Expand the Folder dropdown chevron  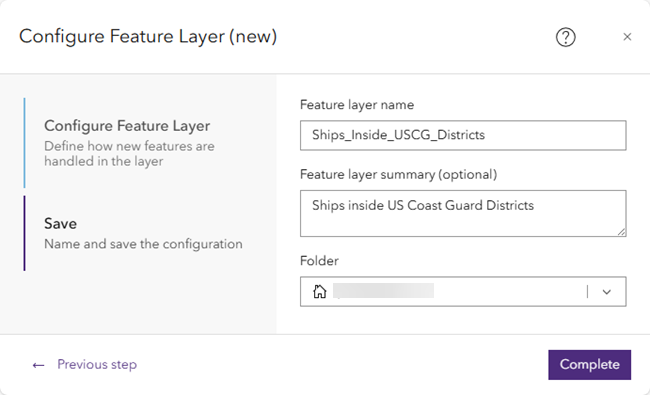click(x=606, y=292)
